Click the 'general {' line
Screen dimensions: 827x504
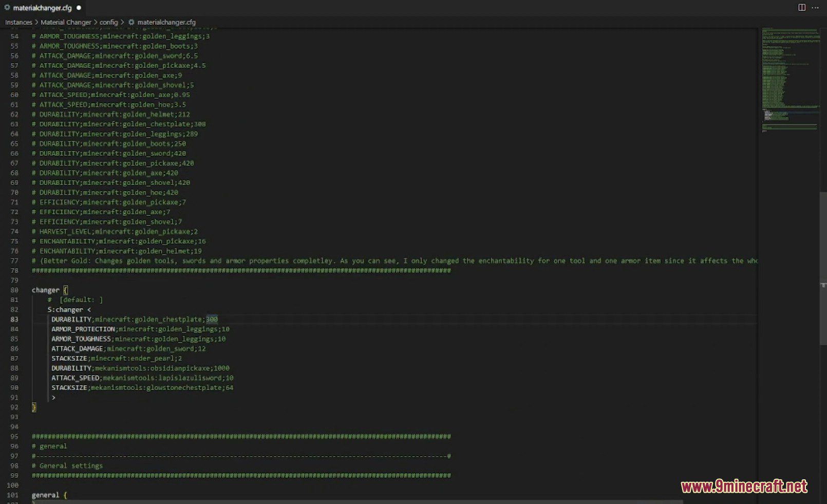(49, 495)
